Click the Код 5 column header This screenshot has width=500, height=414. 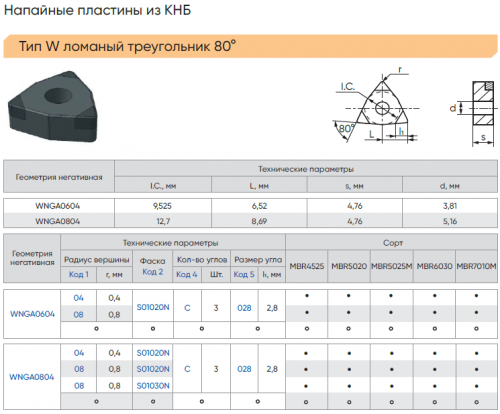click(244, 274)
